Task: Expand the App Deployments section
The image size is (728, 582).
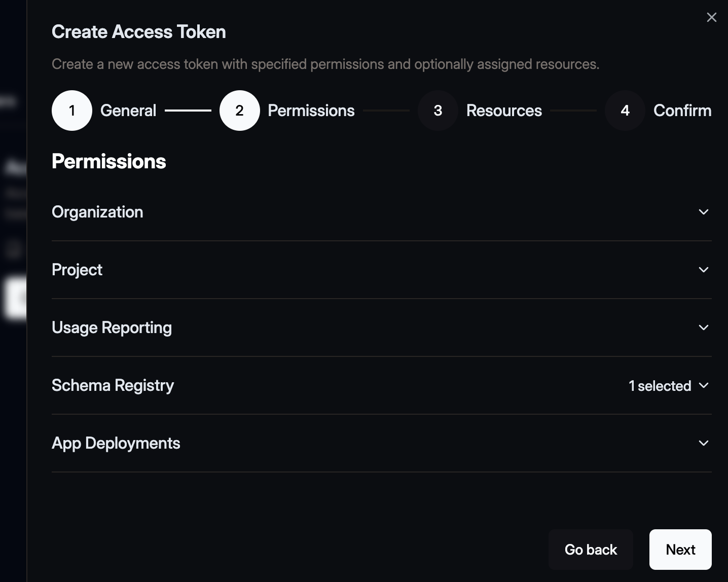Action: click(x=703, y=443)
